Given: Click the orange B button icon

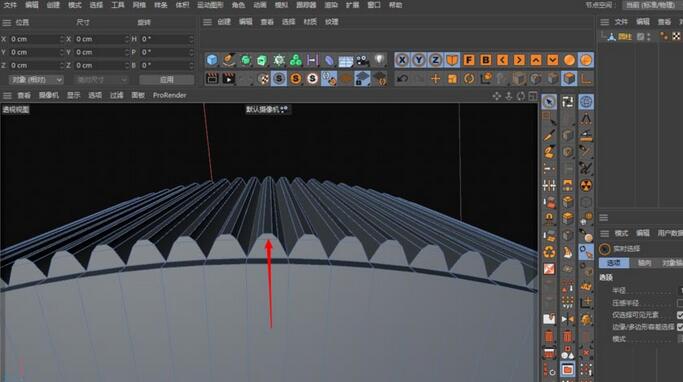Looking at the screenshot, I should click(x=486, y=60).
